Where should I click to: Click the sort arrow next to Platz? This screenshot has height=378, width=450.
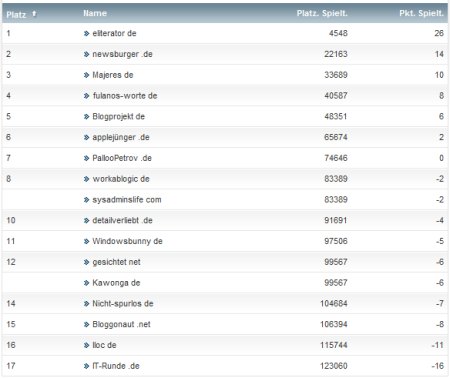coord(34,14)
